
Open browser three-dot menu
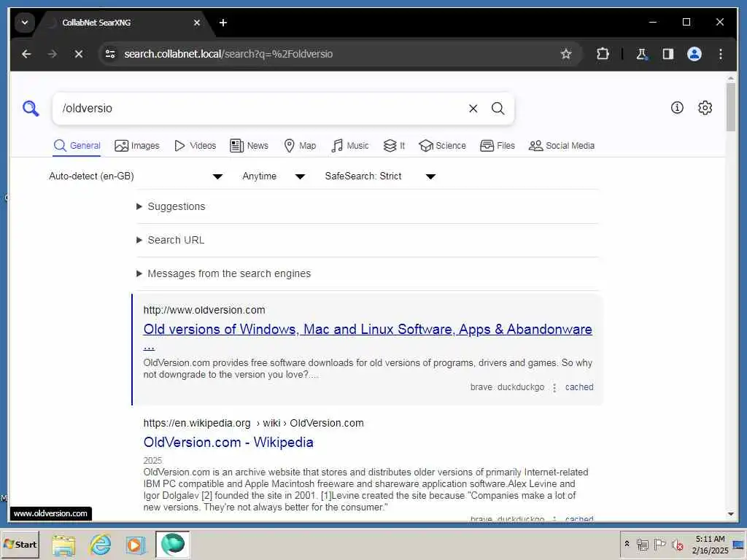pyautogui.click(x=720, y=54)
